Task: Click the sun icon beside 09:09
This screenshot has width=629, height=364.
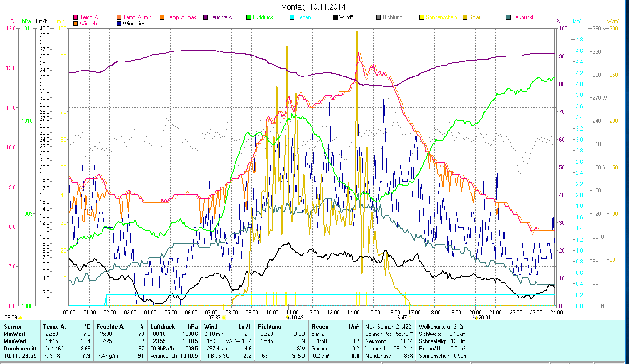Action: point(20,318)
